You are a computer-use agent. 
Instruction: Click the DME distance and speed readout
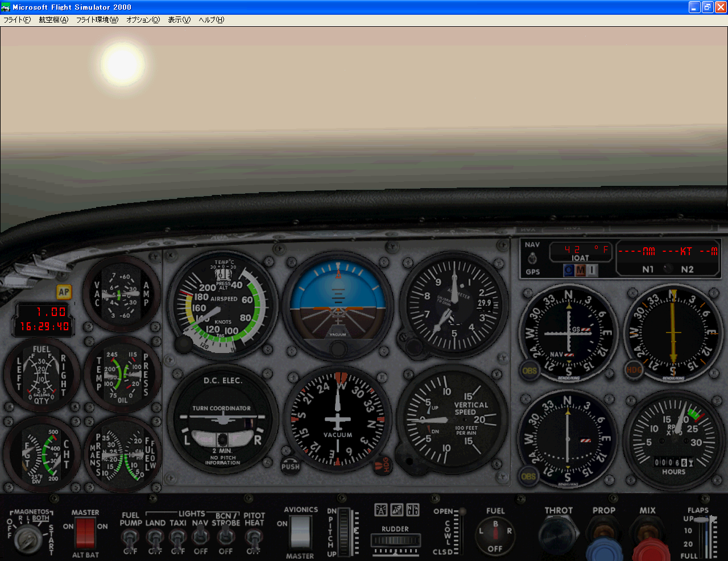click(x=668, y=251)
